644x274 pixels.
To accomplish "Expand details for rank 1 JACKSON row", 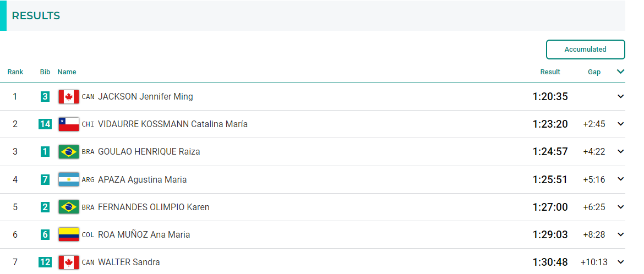I will coord(620,96).
